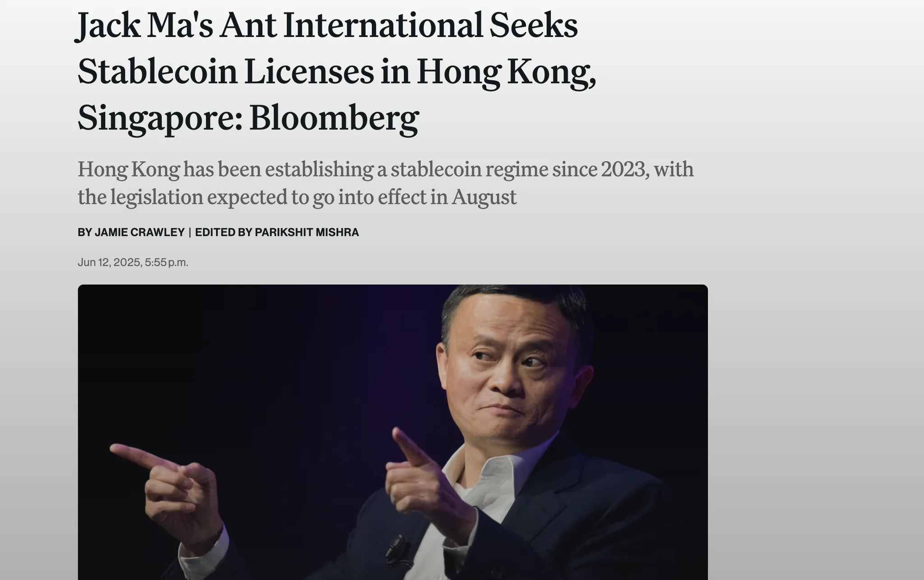Screen dimensions: 924x580
Task: Click the Jun 12, 2025 publication timestamp
Action: point(133,262)
